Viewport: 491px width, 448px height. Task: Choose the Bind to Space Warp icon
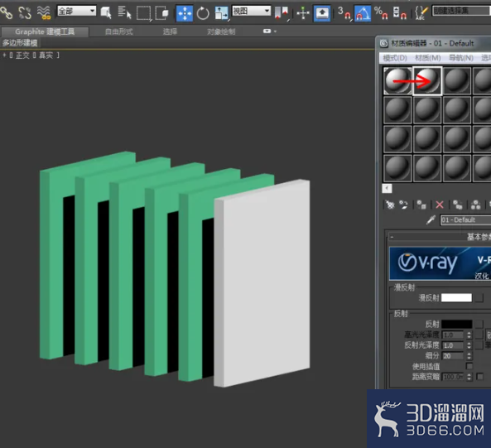coord(44,13)
